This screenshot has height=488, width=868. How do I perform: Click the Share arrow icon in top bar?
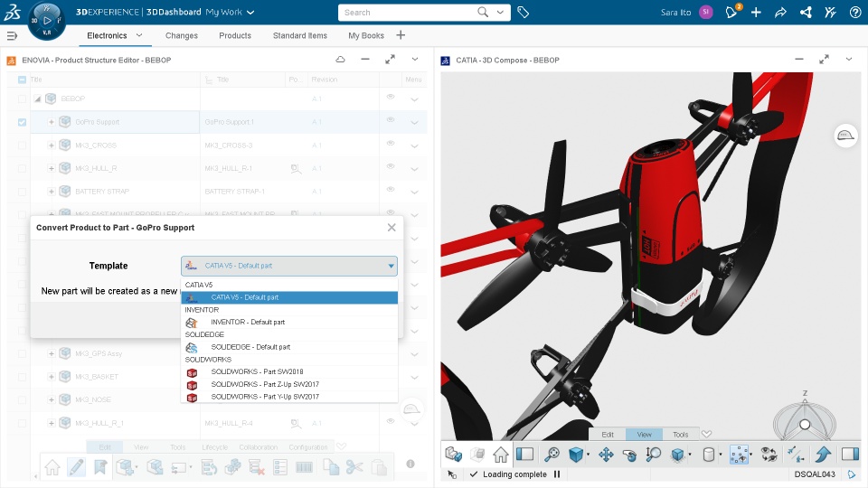pos(780,12)
